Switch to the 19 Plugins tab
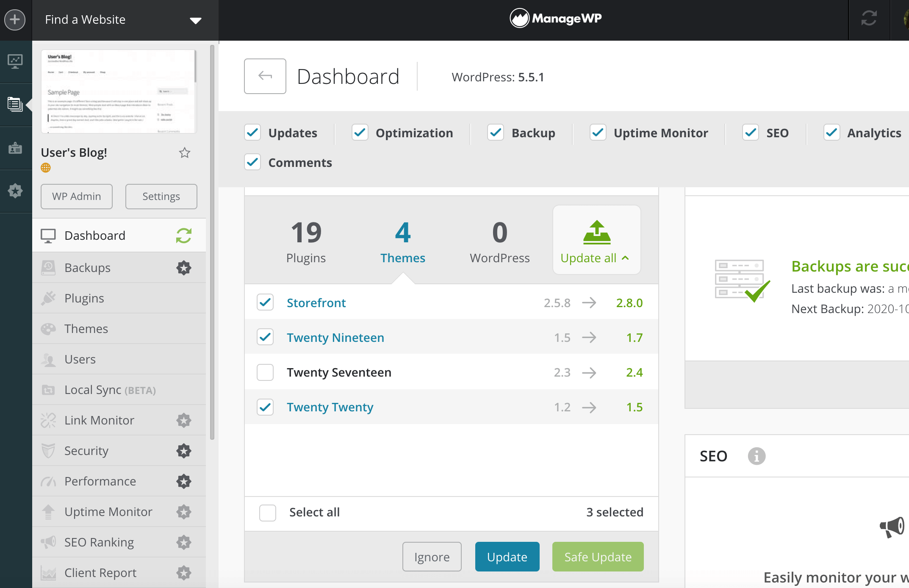 pyautogui.click(x=306, y=241)
